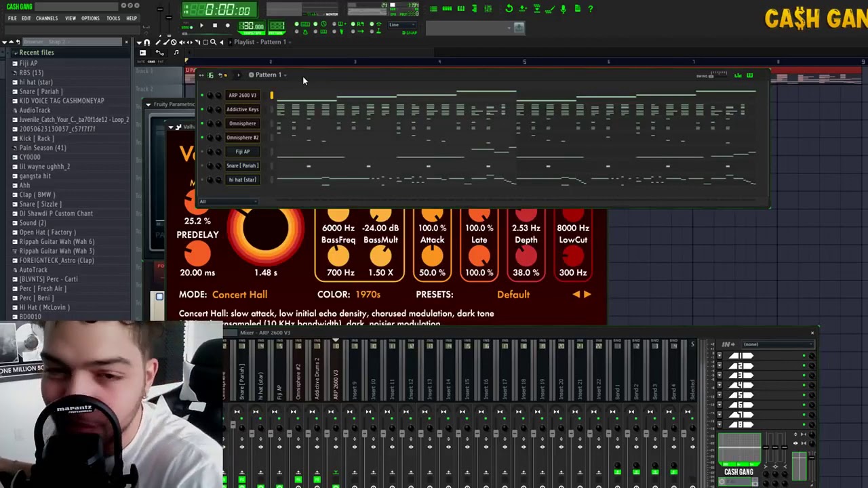Click the tempo display showing 130

[252, 26]
